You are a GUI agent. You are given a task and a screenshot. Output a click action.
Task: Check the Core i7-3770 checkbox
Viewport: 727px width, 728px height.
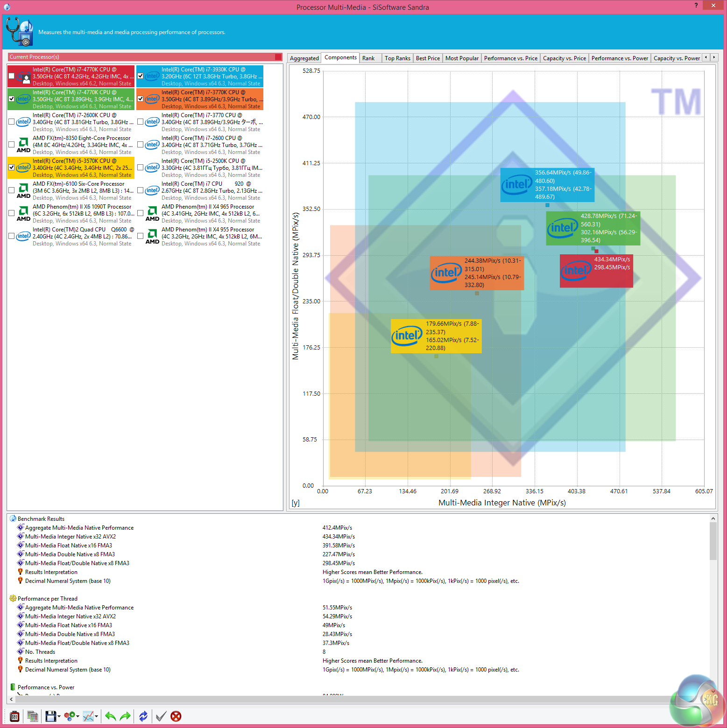coord(141,122)
